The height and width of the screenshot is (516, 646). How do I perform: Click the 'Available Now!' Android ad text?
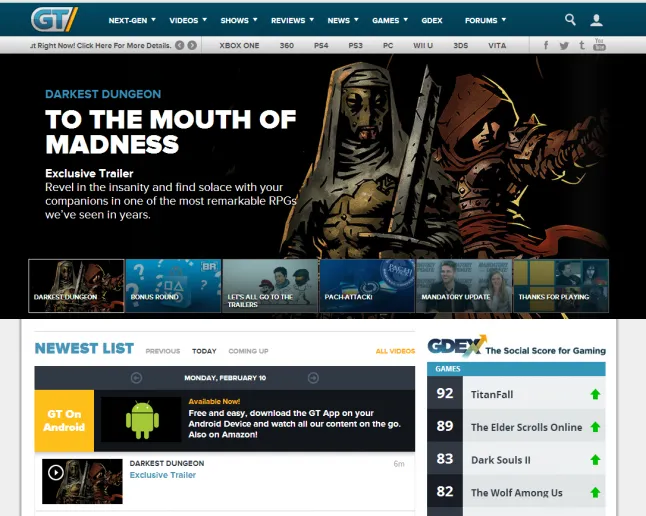214,401
